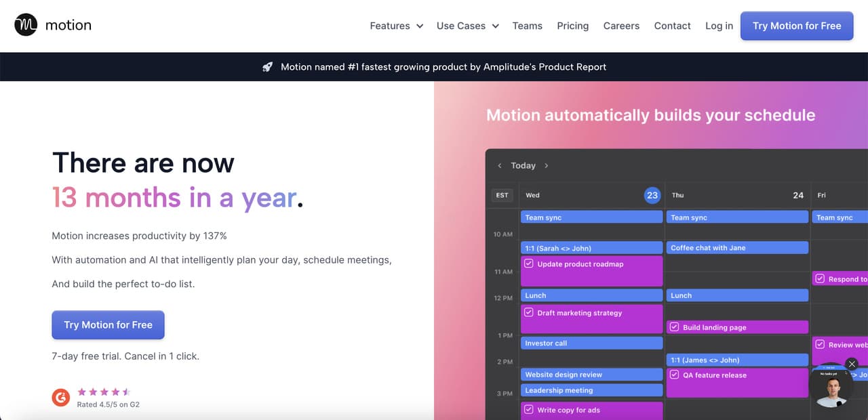
Task: Open the Pricing page
Action: 572,26
